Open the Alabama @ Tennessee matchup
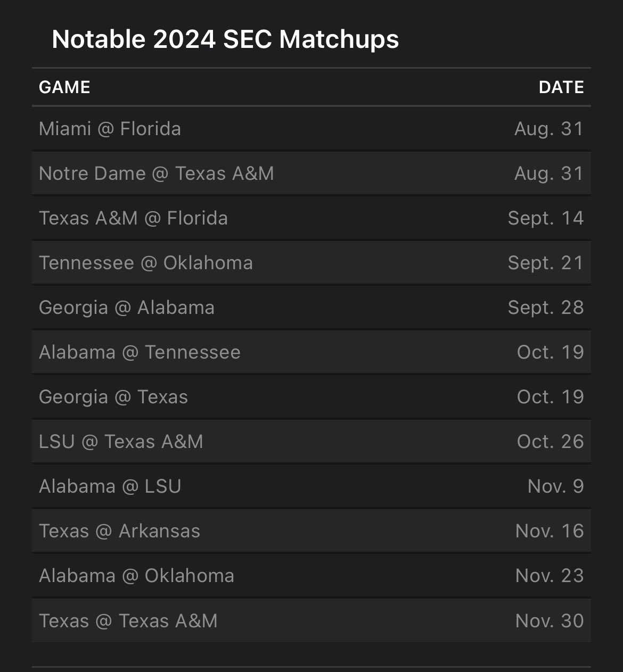Image resolution: width=623 pixels, height=672 pixels. tap(311, 352)
